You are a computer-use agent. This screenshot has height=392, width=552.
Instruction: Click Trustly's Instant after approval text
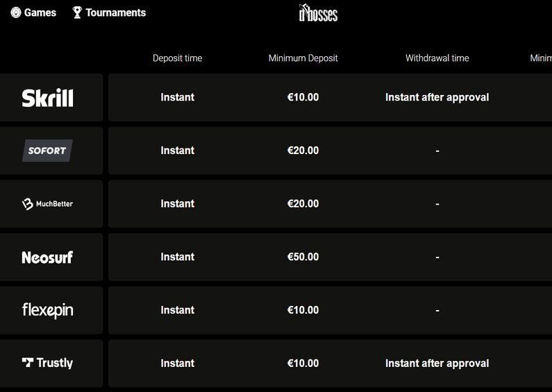point(437,363)
